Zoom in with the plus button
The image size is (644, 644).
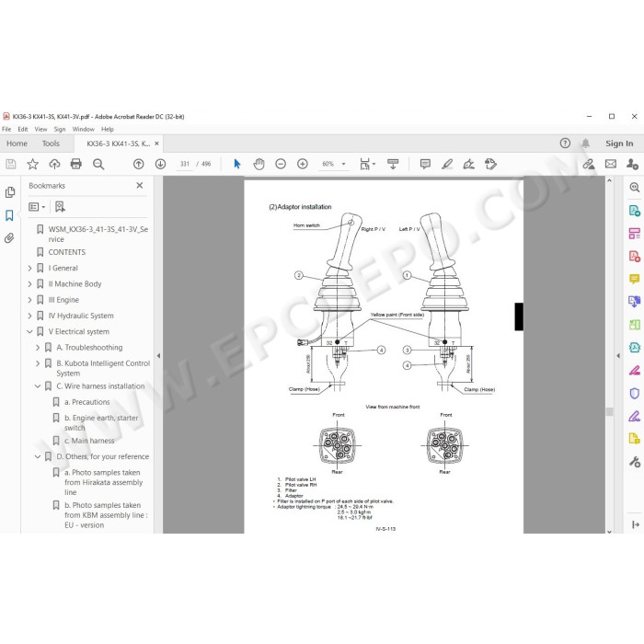303,165
